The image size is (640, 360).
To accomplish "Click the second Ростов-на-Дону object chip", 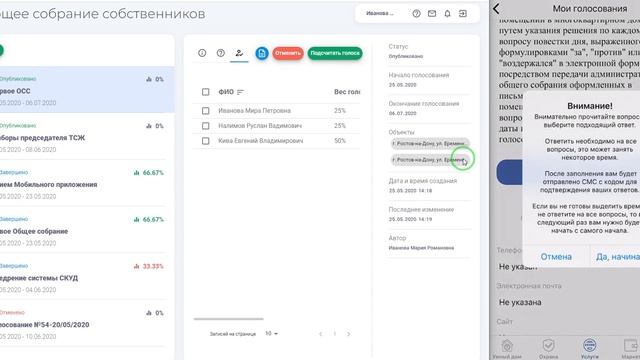I will tap(430, 160).
